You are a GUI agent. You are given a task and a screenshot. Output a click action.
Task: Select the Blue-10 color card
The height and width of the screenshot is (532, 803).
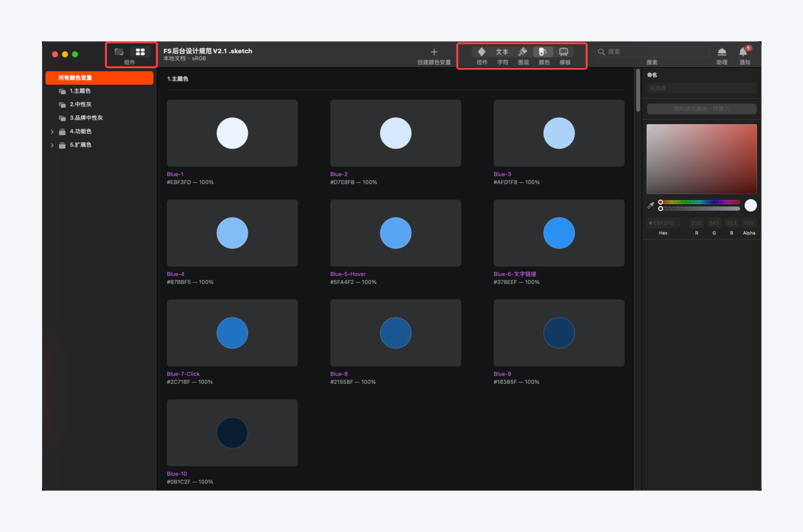click(232, 433)
